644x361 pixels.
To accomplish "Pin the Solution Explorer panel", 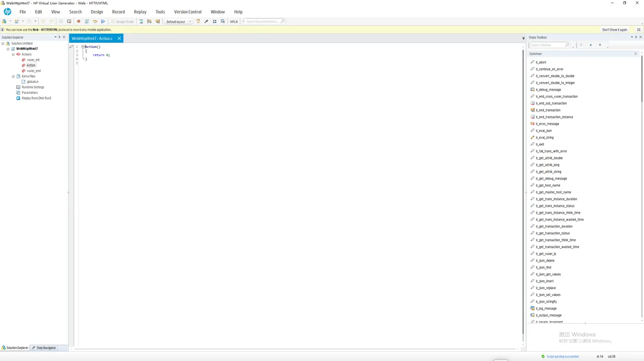I will [x=59, y=37].
